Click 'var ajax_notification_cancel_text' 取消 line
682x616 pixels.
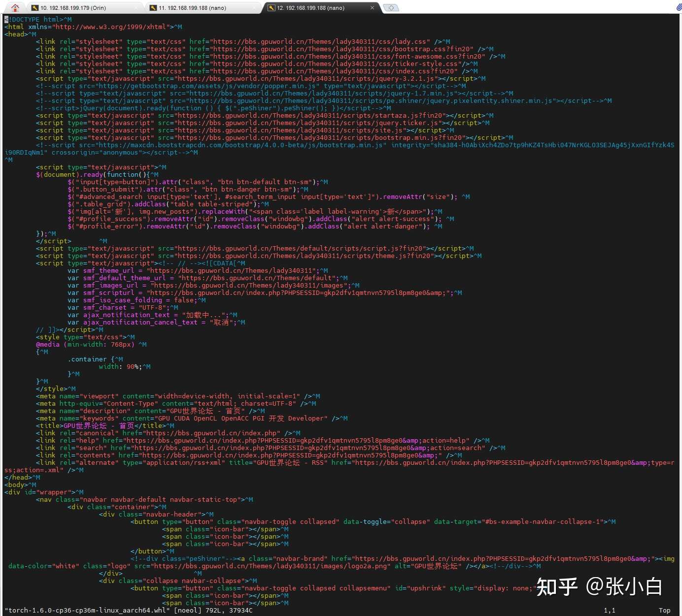156,322
